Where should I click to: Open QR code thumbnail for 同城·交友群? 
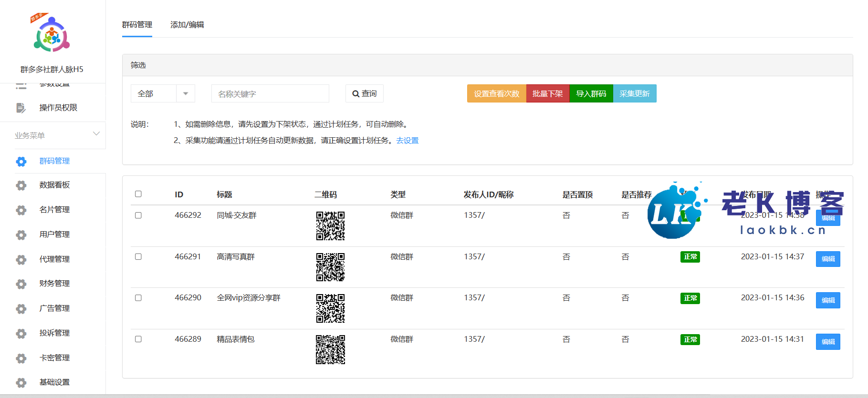pos(330,226)
